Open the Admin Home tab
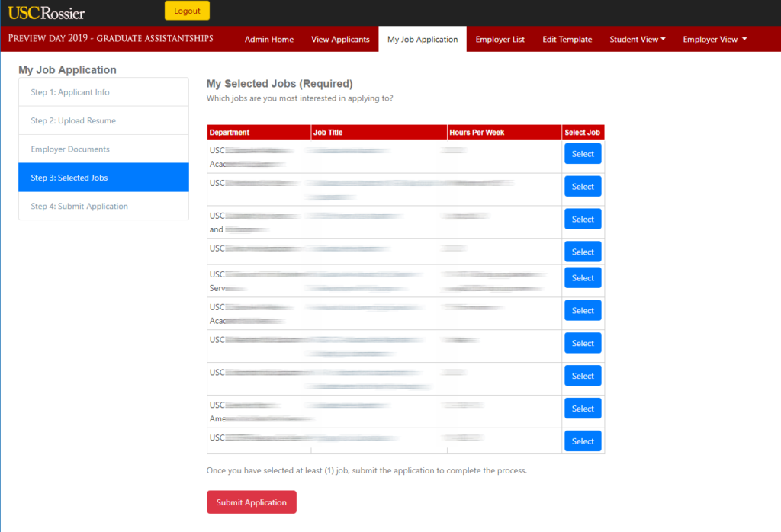The width and height of the screenshot is (781, 532). [268, 40]
